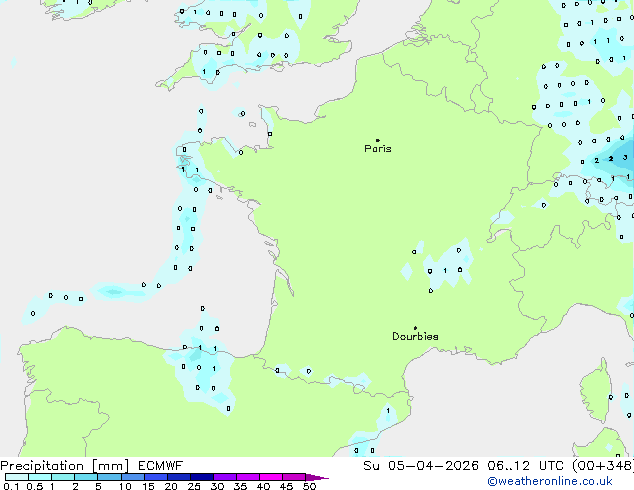Viewport: 634px width, 490px height.
Task: Click the Paris city label
Action: pyautogui.click(x=378, y=149)
